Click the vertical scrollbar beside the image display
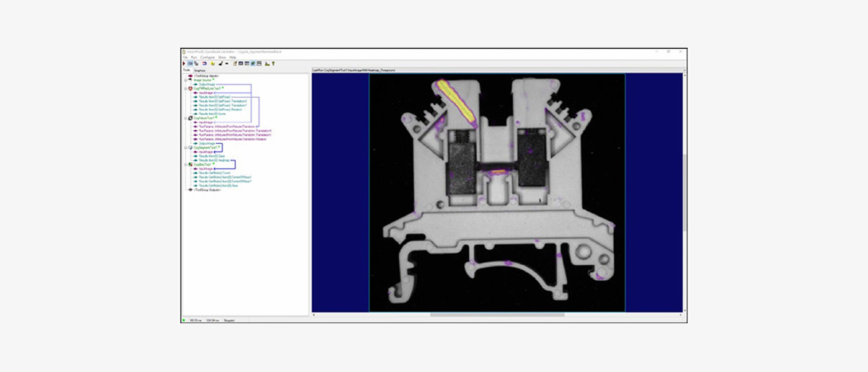Viewport: 868px width, 372px height. [684, 192]
